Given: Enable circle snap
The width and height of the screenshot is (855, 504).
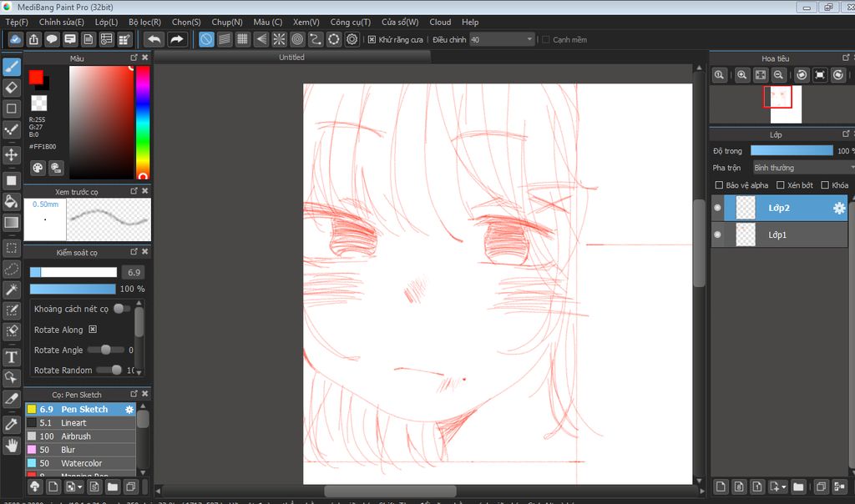Looking at the screenshot, I should 297,39.
